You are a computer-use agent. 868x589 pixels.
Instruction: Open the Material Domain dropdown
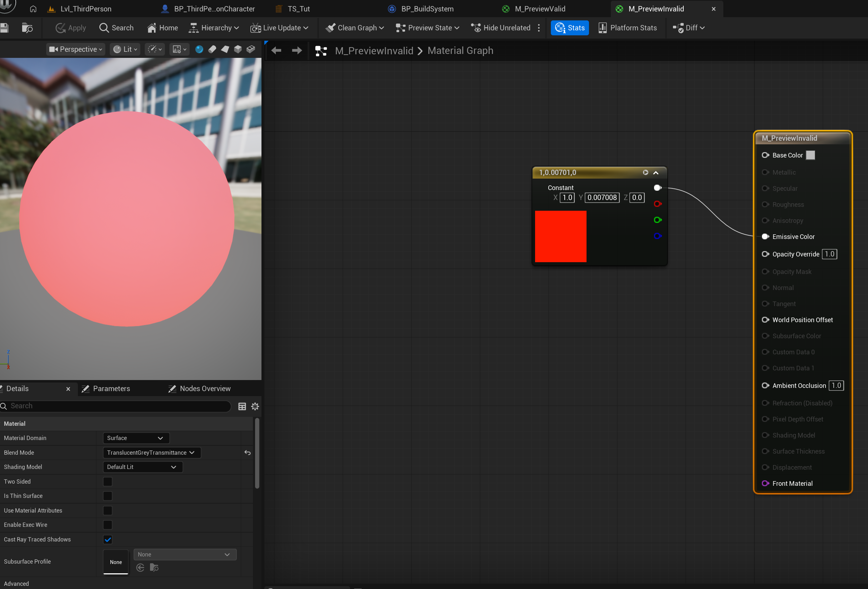click(x=136, y=438)
